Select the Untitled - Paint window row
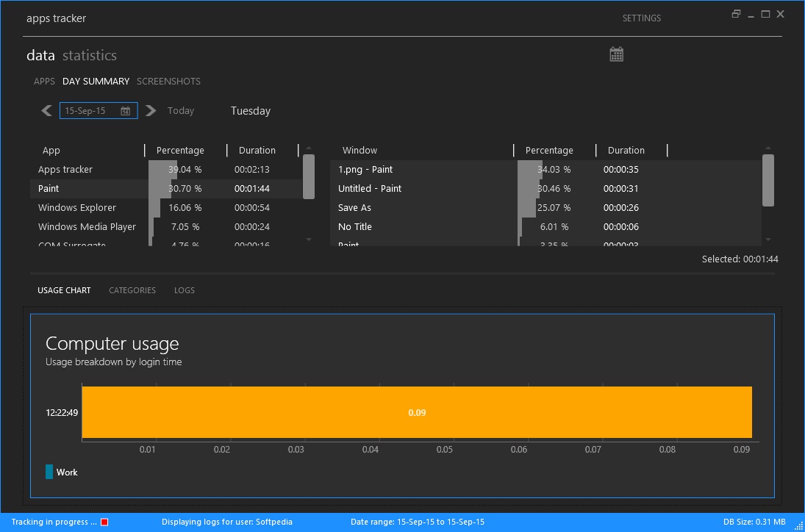Image resolution: width=805 pixels, height=532 pixels. pyautogui.click(x=545, y=188)
